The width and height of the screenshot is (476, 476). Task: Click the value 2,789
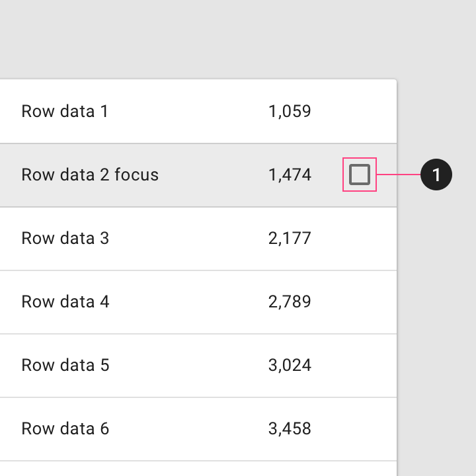290,301
